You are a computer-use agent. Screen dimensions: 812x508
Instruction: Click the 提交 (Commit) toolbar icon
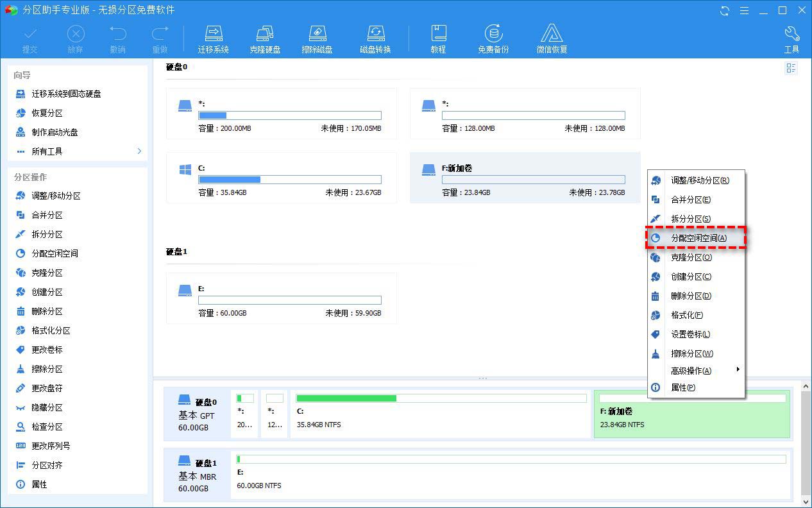[x=30, y=37]
